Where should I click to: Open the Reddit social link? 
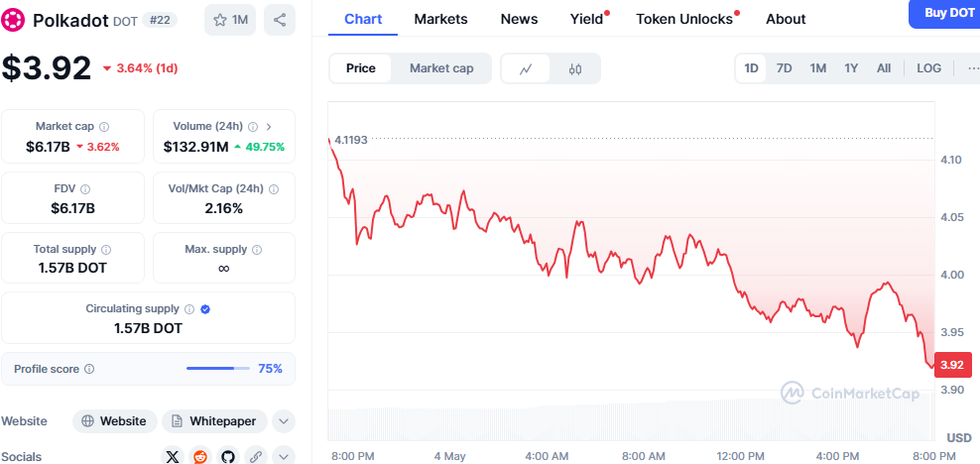click(x=200, y=456)
